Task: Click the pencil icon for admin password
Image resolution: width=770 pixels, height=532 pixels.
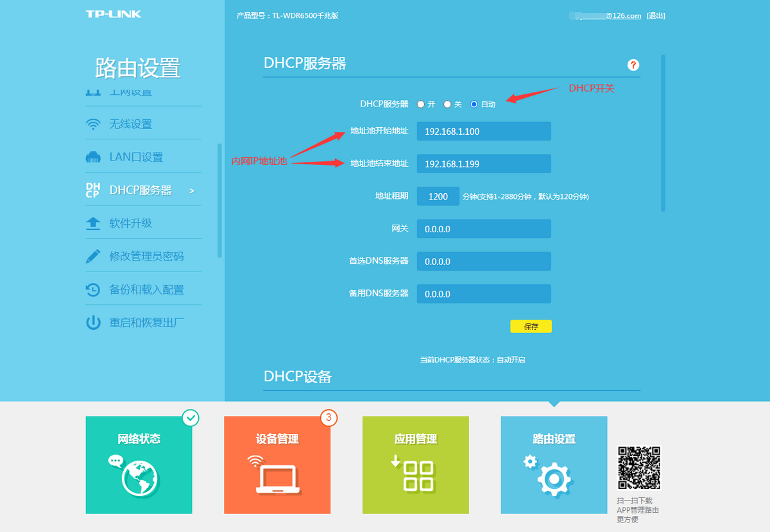Action: click(x=93, y=257)
